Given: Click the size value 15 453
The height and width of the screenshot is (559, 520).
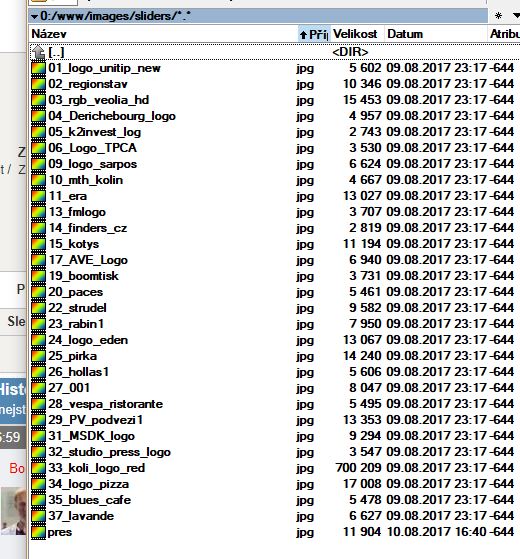Looking at the screenshot, I should [x=362, y=100].
